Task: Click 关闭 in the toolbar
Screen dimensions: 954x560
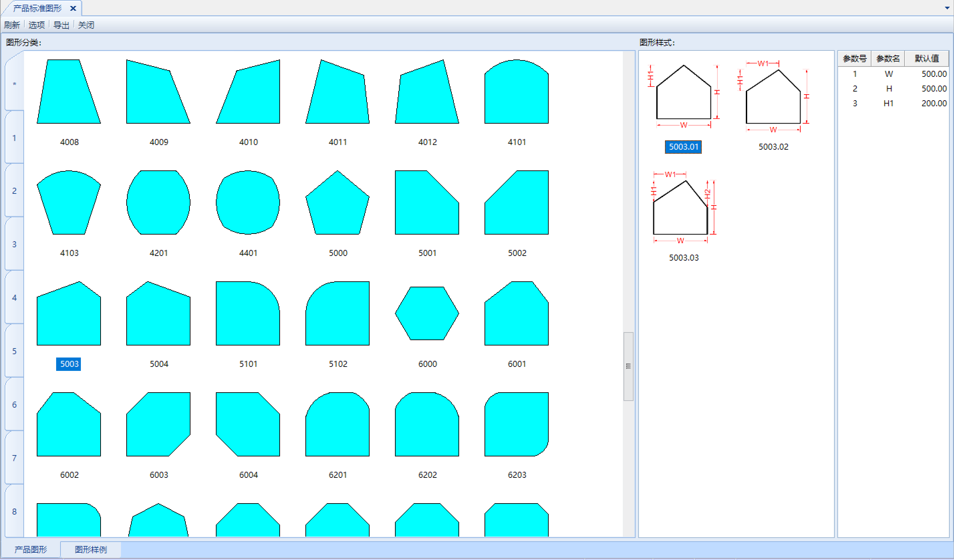Action: [x=86, y=25]
